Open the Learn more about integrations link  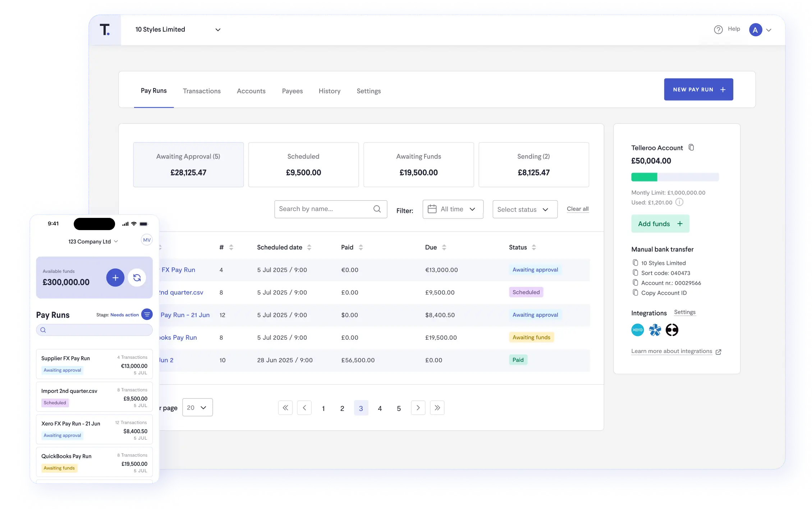tap(671, 351)
